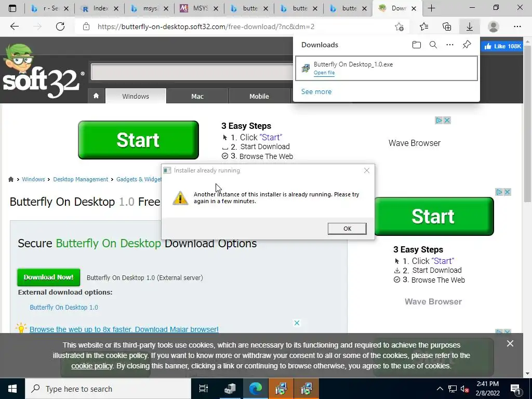
Task: Open the browser profile avatar
Action: click(494, 26)
